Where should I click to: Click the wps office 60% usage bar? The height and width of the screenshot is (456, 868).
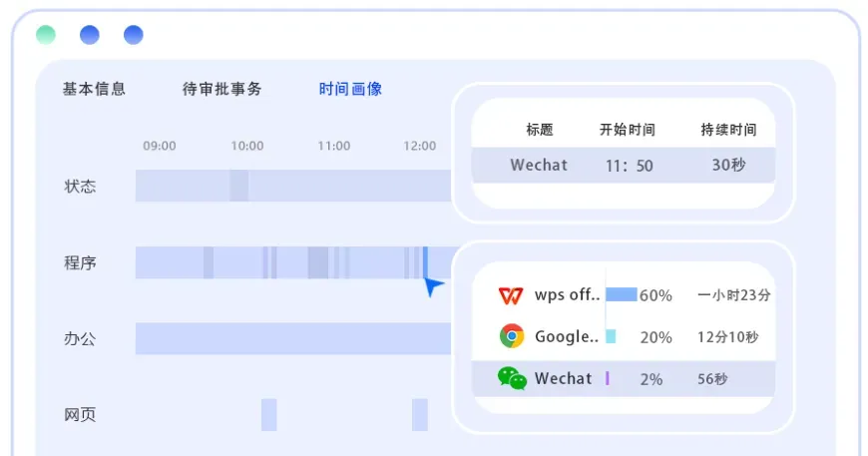[x=621, y=294]
